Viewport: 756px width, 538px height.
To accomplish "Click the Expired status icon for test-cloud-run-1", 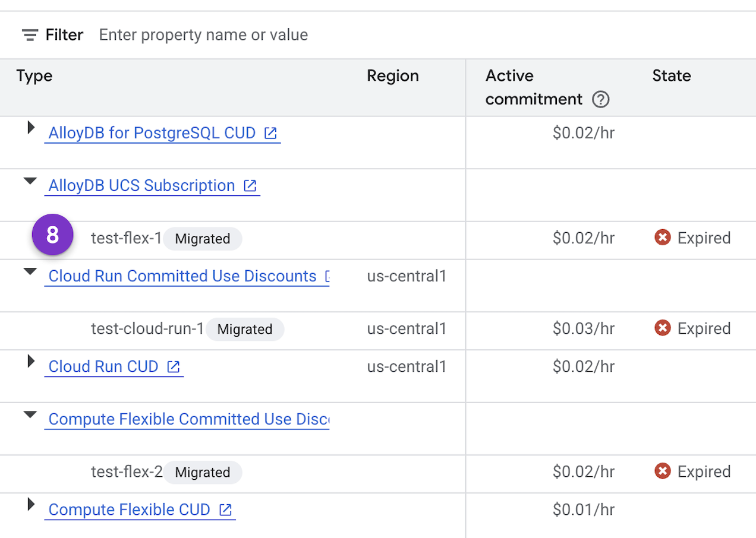I will pyautogui.click(x=663, y=328).
